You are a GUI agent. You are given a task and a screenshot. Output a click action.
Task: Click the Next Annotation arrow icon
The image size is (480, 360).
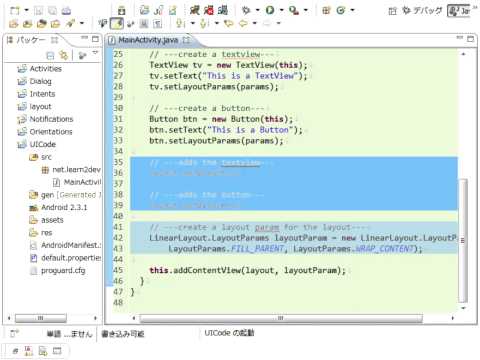pyautogui.click(x=180, y=23)
